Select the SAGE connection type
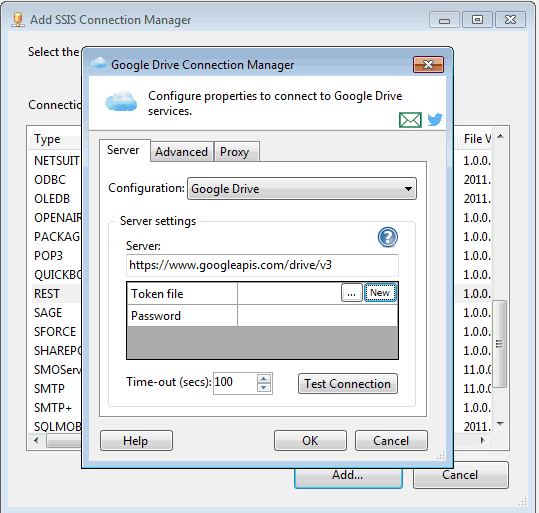Image resolution: width=539 pixels, height=513 pixels. [x=48, y=313]
